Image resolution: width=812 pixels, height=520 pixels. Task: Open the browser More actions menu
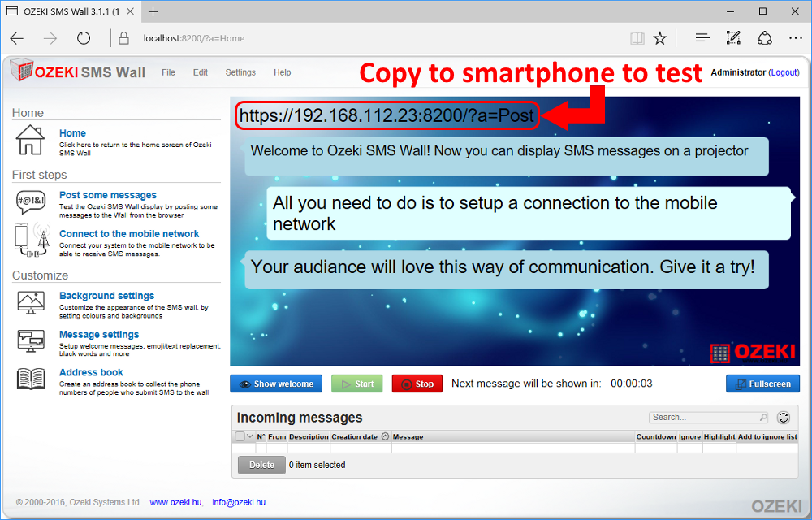pos(796,38)
